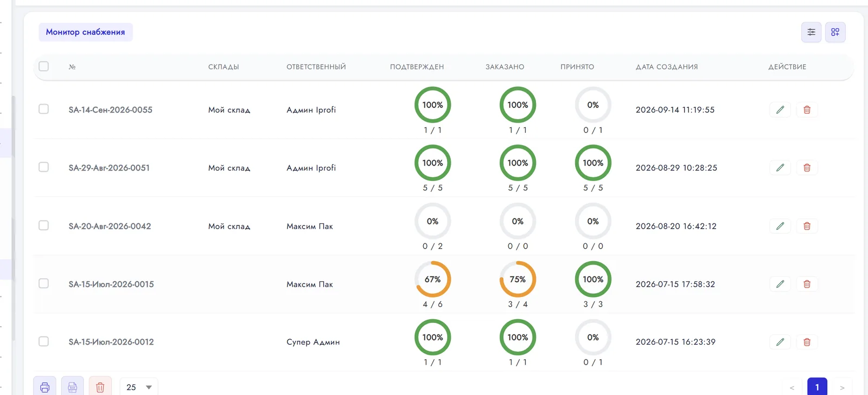Image resolution: width=868 pixels, height=395 pixels.
Task: Click Мой склад in SA-29-Авг-2026-0051 row
Action: click(x=229, y=168)
